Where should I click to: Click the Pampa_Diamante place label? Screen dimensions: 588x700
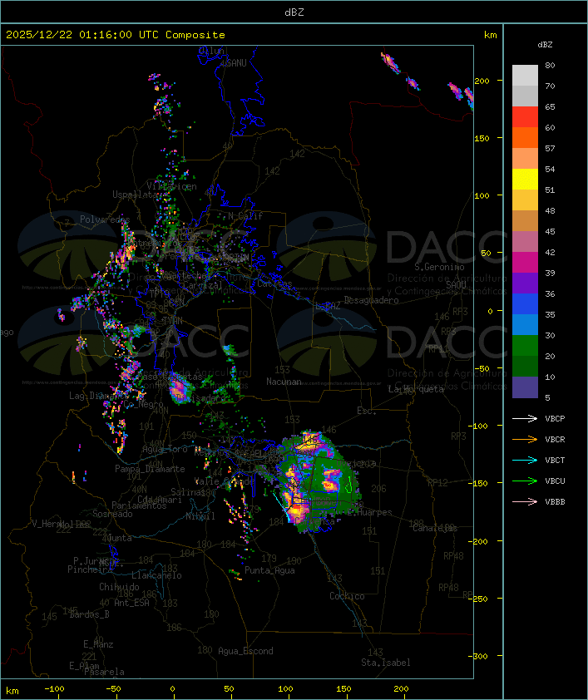(x=150, y=469)
